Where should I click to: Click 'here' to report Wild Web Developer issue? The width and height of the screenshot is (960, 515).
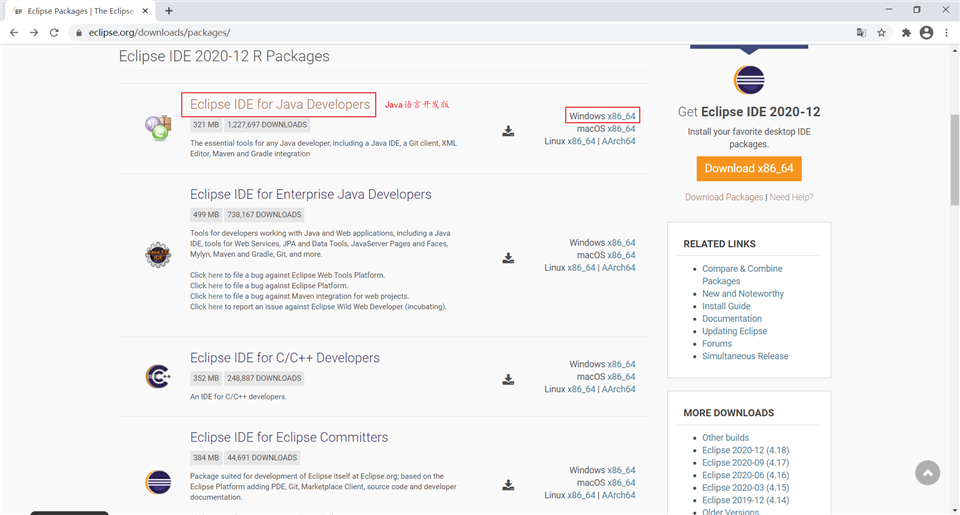(x=215, y=307)
